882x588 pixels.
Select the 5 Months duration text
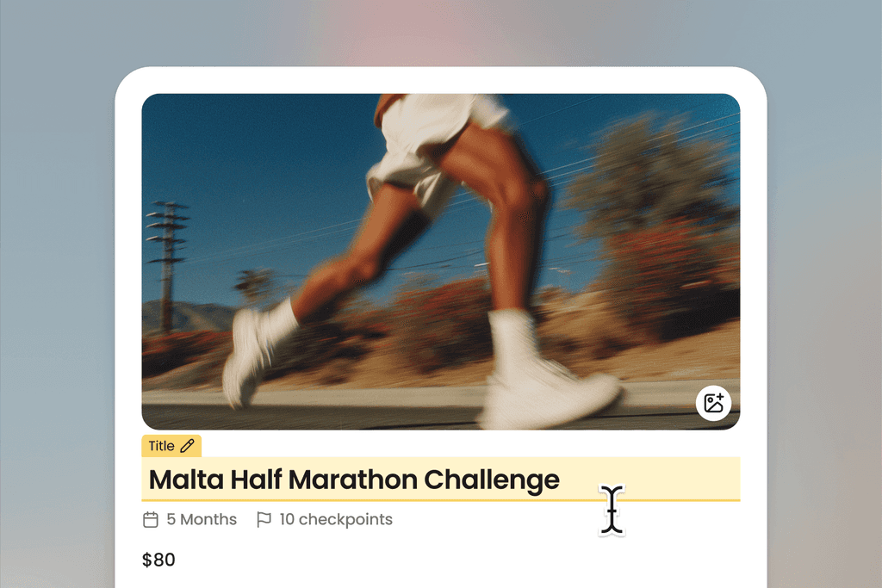coord(202,519)
